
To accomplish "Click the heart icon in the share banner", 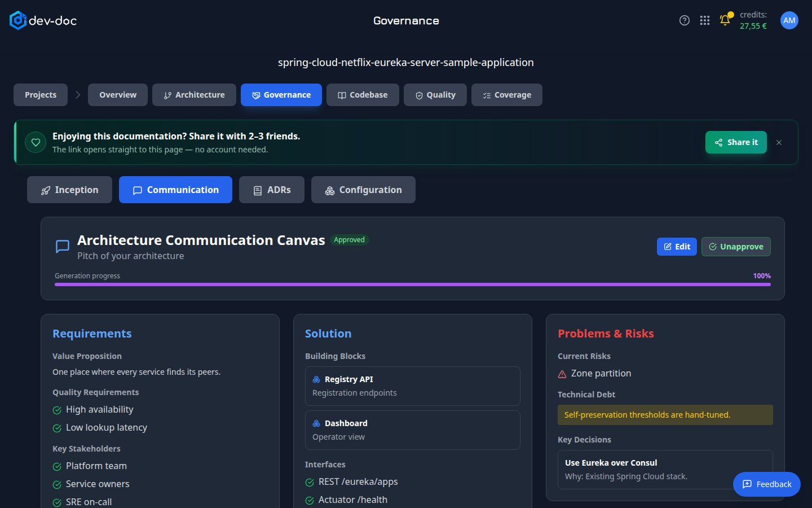I will 36,142.
